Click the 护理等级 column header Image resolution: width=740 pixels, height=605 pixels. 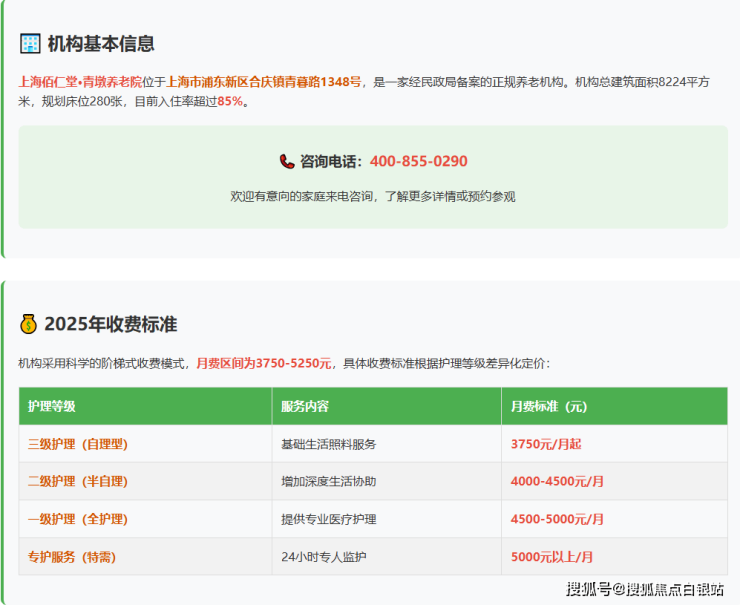52,406
